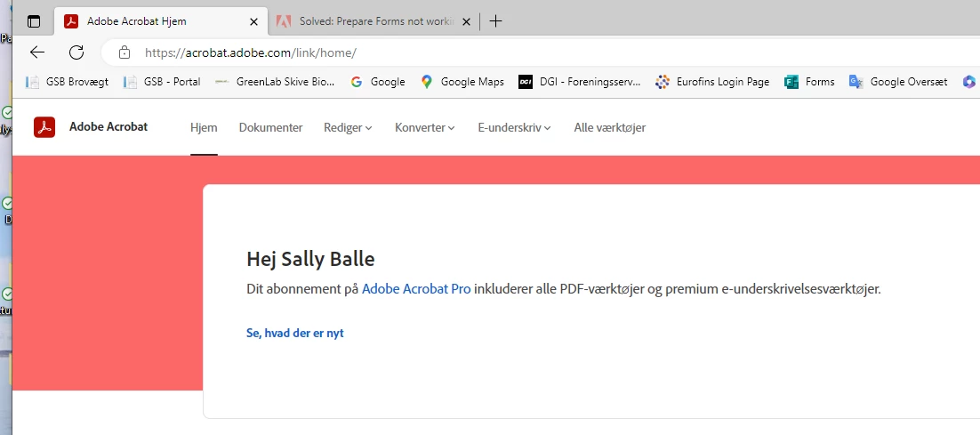Image resolution: width=980 pixels, height=435 pixels.
Task: Click the address bar URL
Action: 251,53
